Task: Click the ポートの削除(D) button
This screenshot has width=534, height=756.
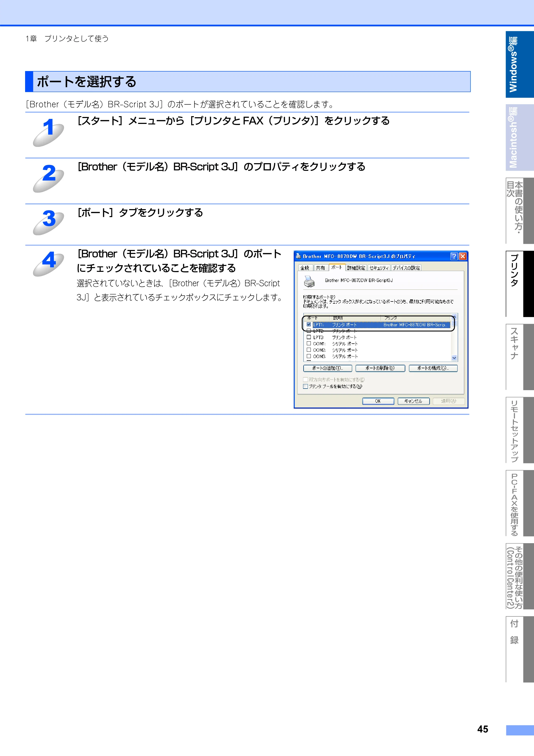Action: [x=380, y=368]
